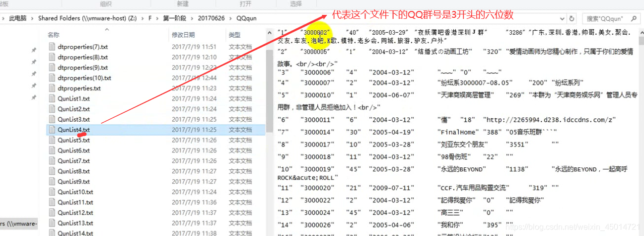The width and height of the screenshot is (644, 236).
Task: Click the date 2017/7/19 11:38
Action: click(194, 233)
